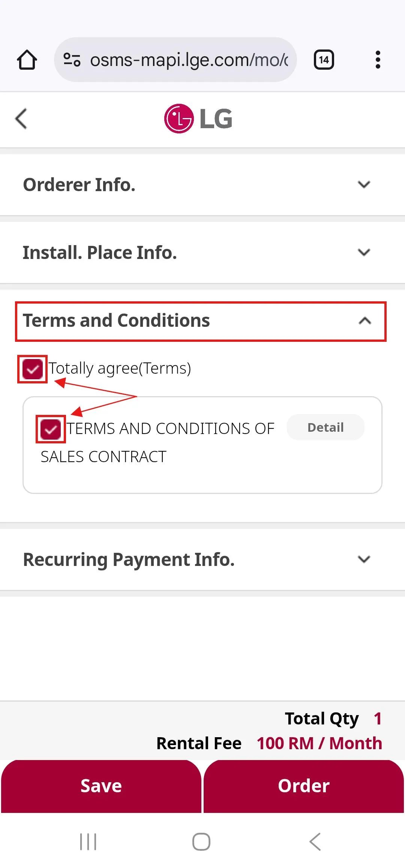Expand Install. Place Info. section
Viewport: 405px width, 868px height.
[364, 253]
